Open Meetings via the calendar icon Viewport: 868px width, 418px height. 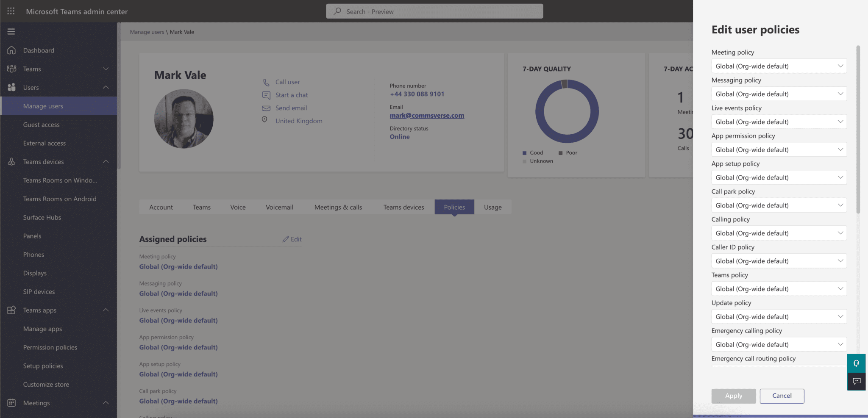(x=11, y=403)
